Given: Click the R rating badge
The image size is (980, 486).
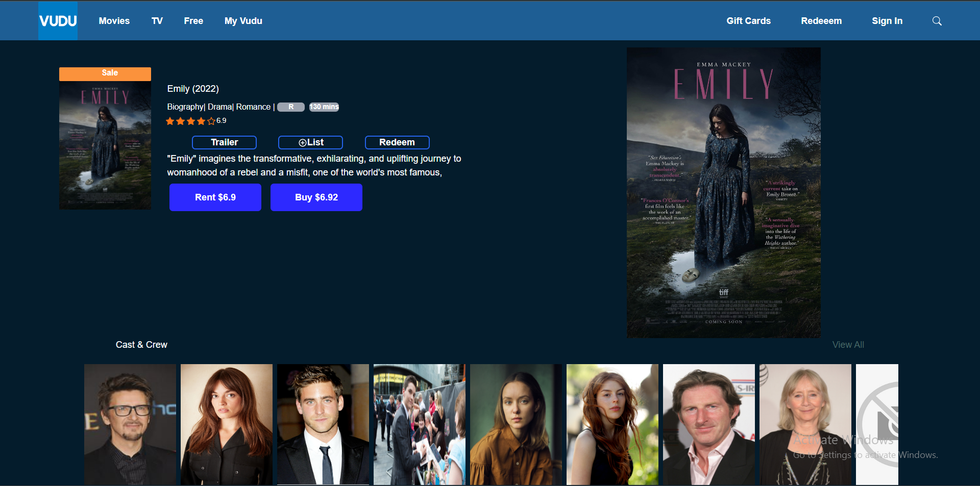Looking at the screenshot, I should coord(291,107).
